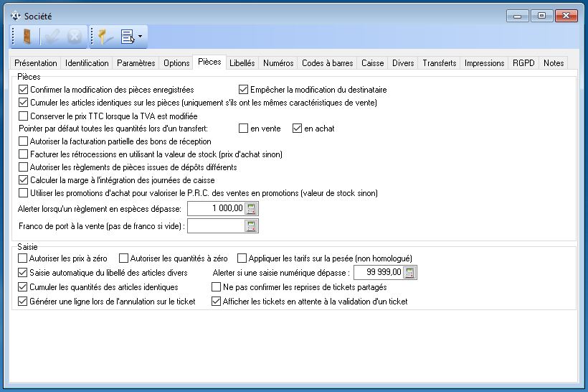Check the 'en vente' transfer checkbox
Image resolution: width=588 pixels, height=392 pixels.
(243, 129)
